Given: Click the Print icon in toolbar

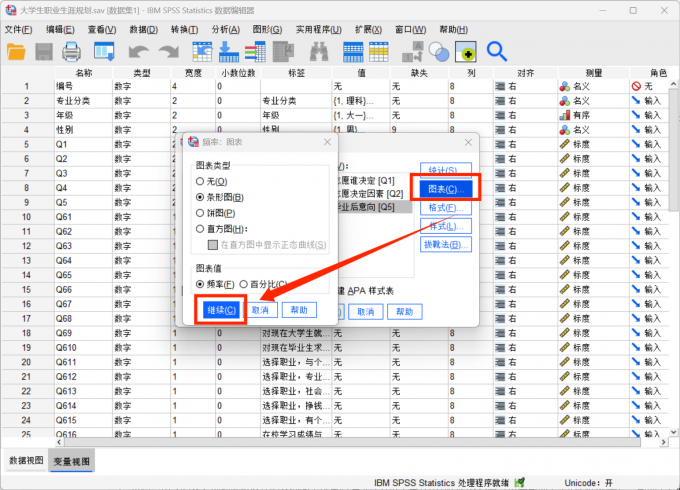Looking at the screenshot, I should coord(72,51).
